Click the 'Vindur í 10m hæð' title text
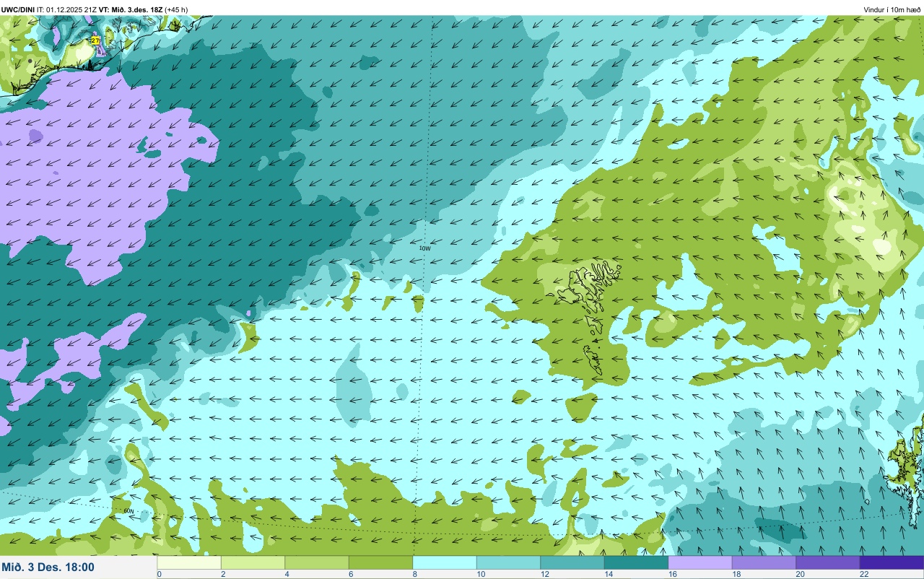The height and width of the screenshot is (579, 924). tap(892, 10)
